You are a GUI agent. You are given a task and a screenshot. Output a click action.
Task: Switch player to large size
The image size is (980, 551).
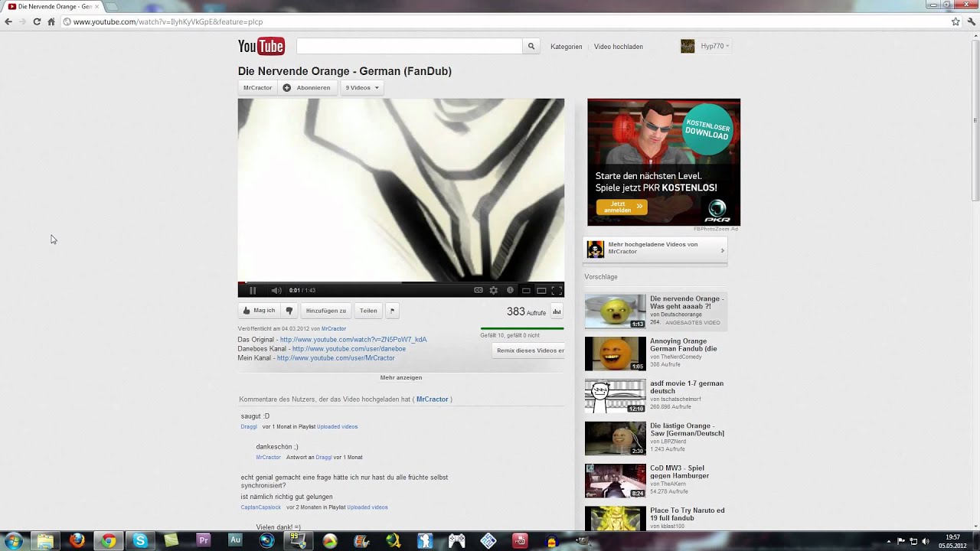coord(541,290)
